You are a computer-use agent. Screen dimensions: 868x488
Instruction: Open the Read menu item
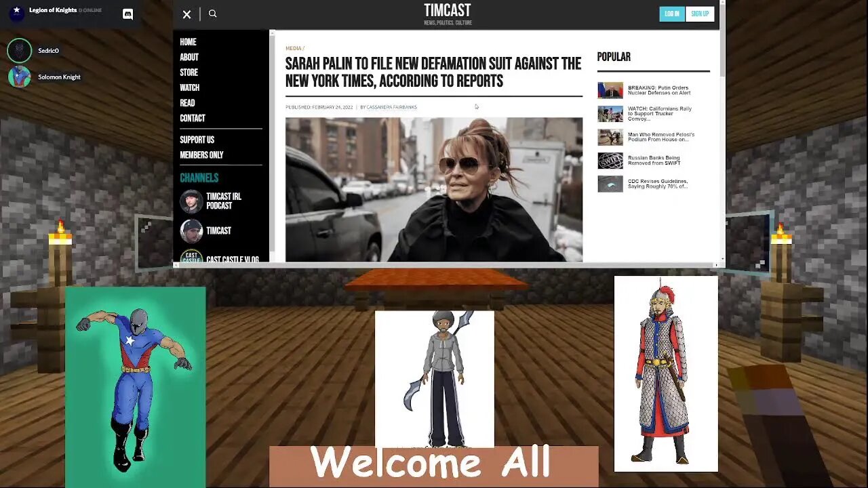pos(187,103)
